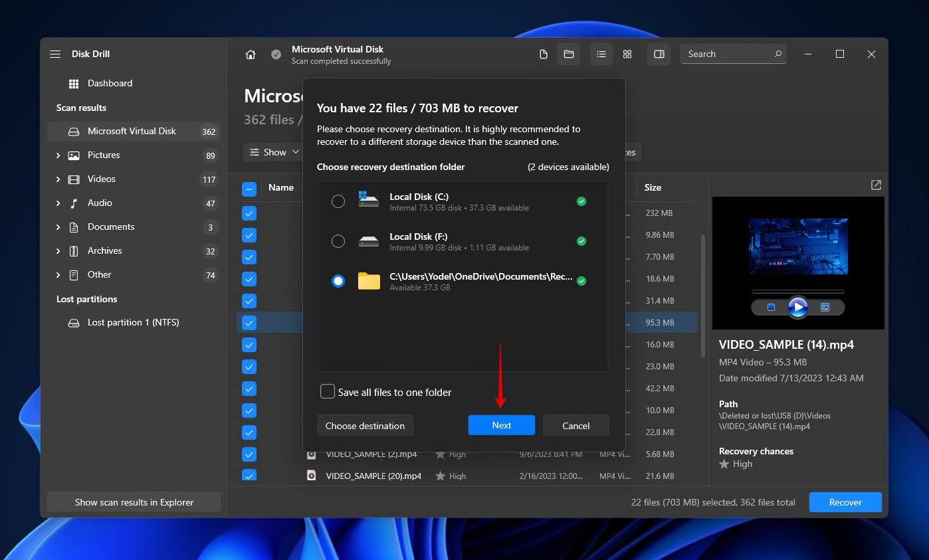This screenshot has height=560, width=929.
Task: Click the Next button
Action: click(501, 426)
